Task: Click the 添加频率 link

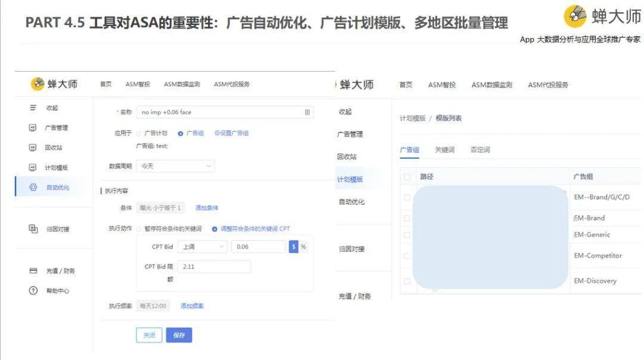Action: [x=192, y=306]
